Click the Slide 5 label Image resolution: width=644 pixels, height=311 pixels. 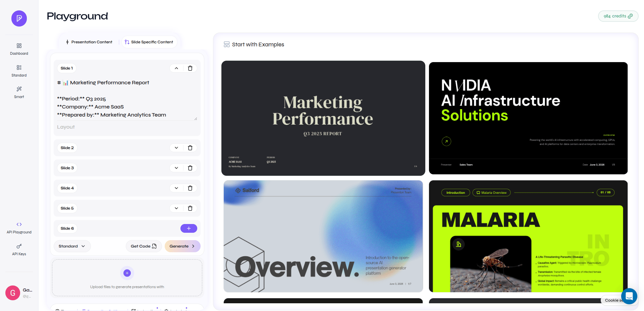coord(67,208)
